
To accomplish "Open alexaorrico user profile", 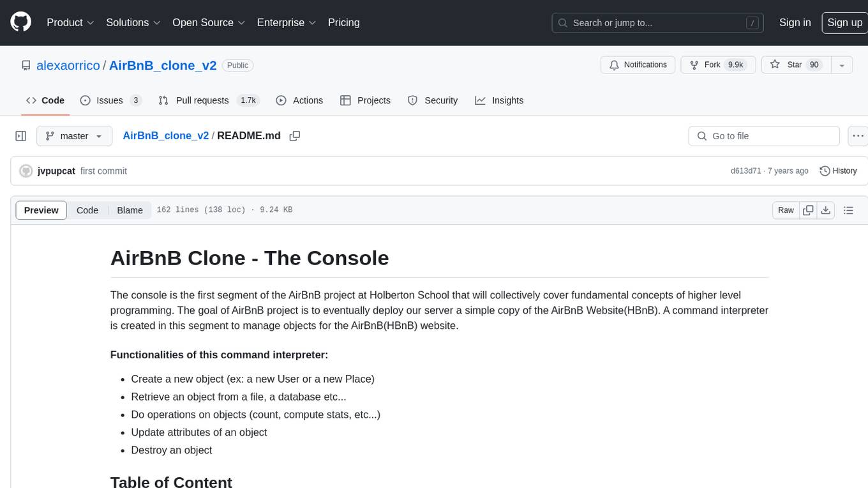I will click(68, 65).
